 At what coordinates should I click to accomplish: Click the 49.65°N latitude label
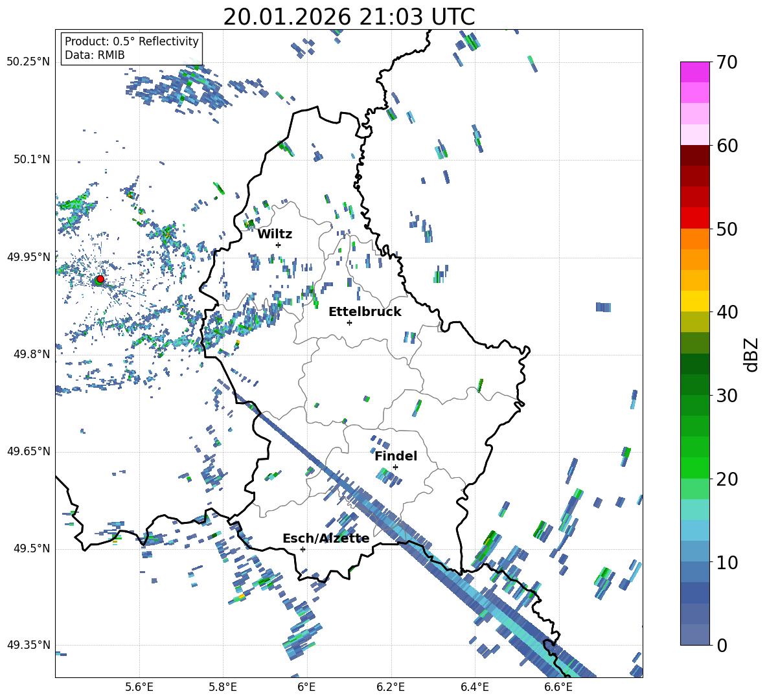coord(29,451)
